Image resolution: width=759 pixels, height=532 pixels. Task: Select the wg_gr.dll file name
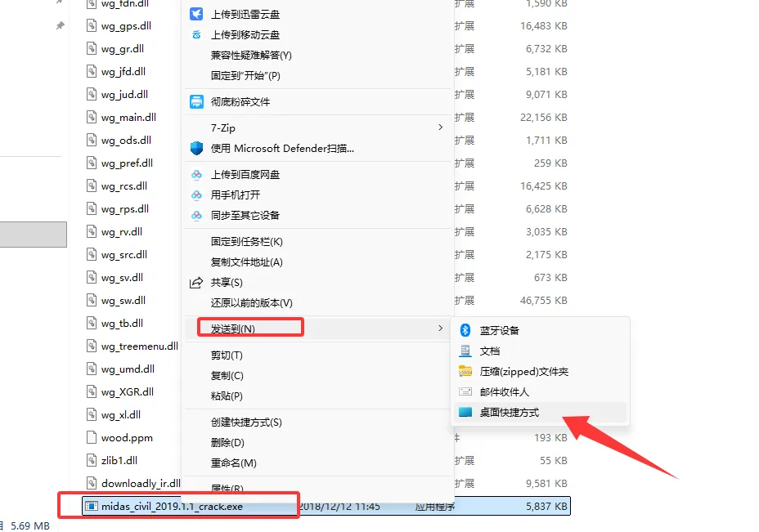pyautogui.click(x=123, y=49)
